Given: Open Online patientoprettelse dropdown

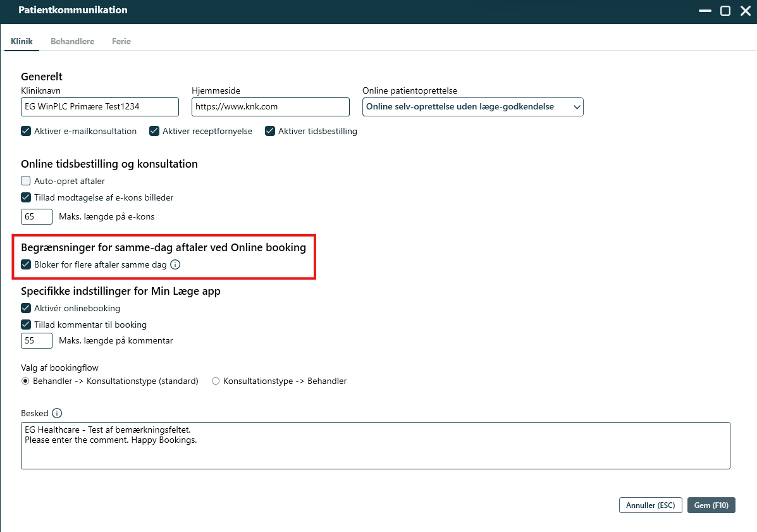Looking at the screenshot, I should [472, 107].
